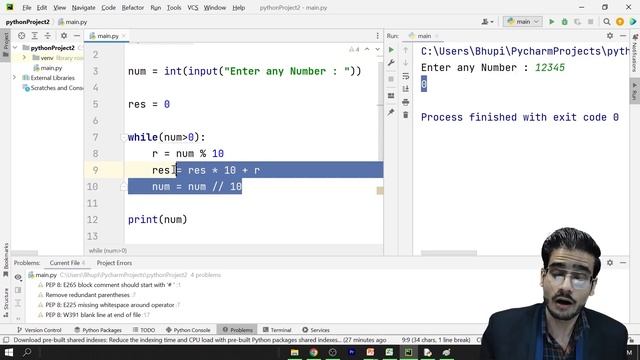The width and height of the screenshot is (640, 360).
Task: Start debugging with the bug icon
Action: pos(564,22)
